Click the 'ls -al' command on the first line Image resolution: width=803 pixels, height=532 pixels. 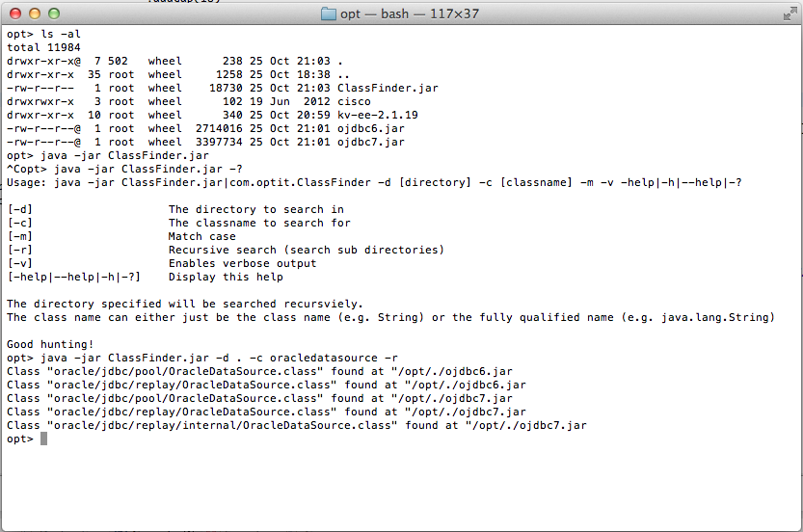pyautogui.click(x=61, y=35)
